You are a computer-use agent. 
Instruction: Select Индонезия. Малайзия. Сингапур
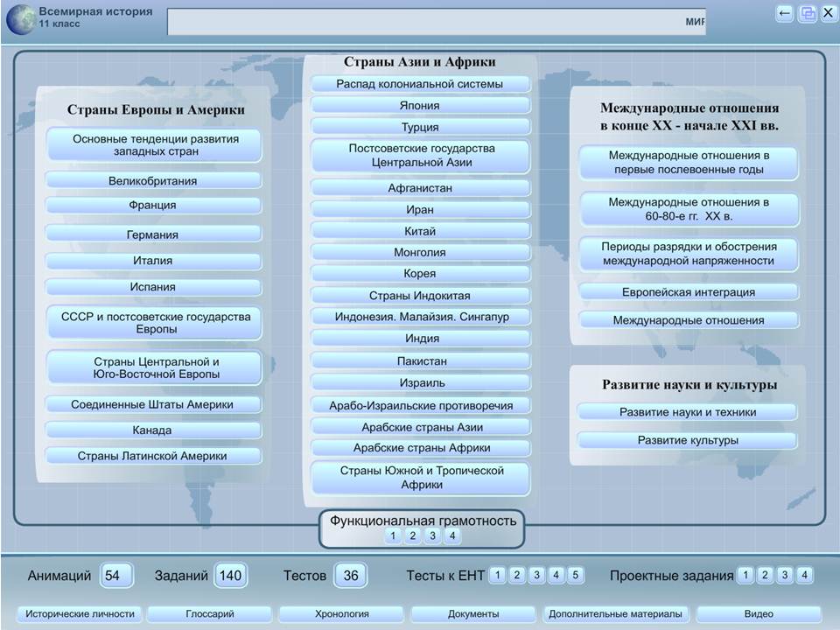pos(421,317)
